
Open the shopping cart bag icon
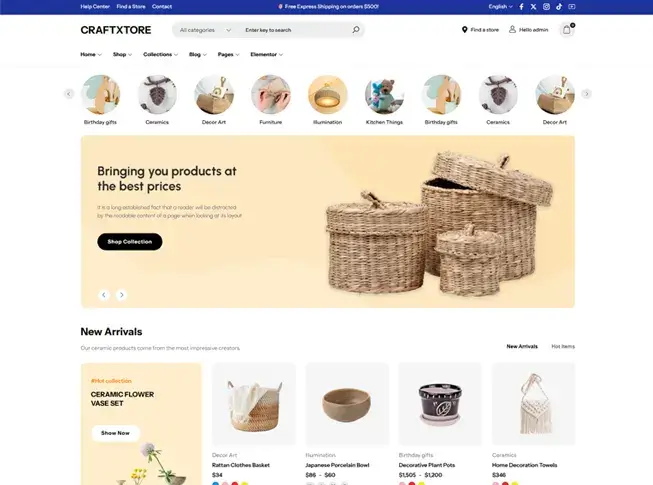[x=566, y=30]
